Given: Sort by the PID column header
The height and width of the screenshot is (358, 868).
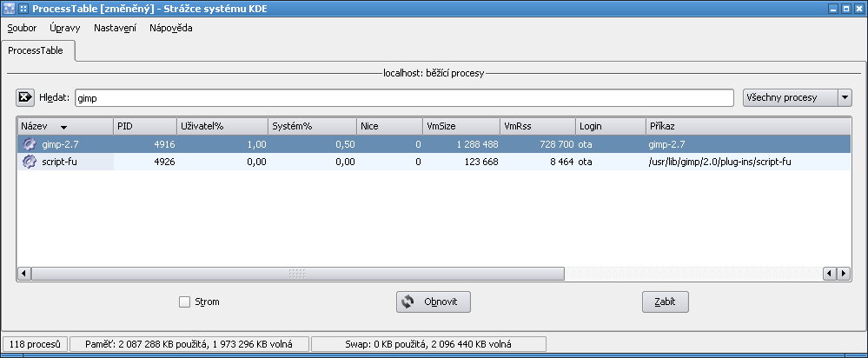Looking at the screenshot, I should (145, 127).
